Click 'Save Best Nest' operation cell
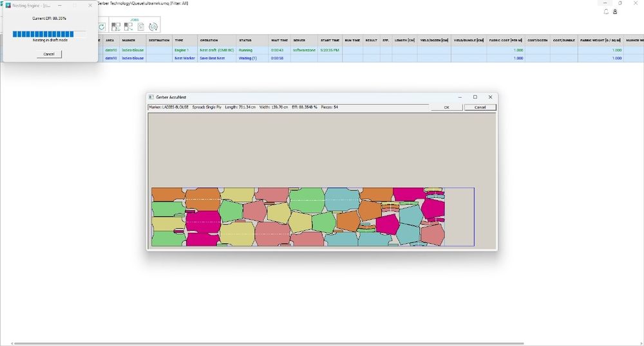Image resolution: width=644 pixels, height=346 pixels. coord(217,59)
